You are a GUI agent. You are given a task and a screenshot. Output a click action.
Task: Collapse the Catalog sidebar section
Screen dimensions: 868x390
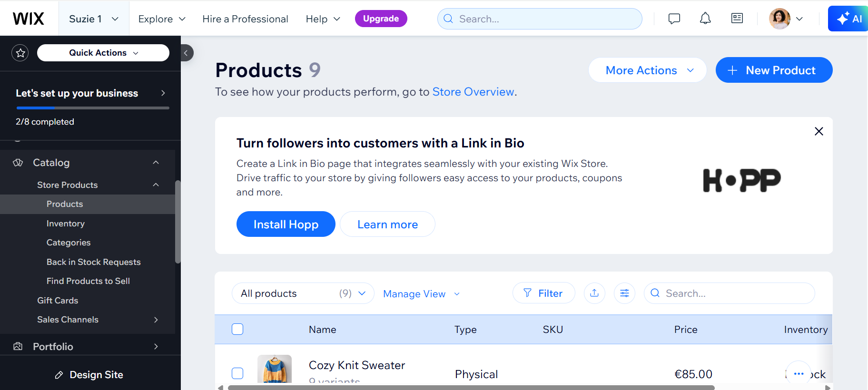pyautogui.click(x=156, y=163)
